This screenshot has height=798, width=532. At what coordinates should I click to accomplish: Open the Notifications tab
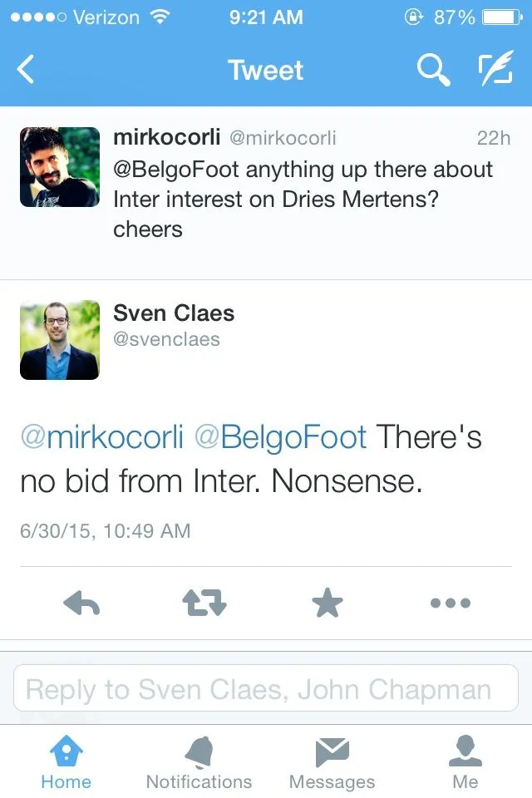coord(199,763)
